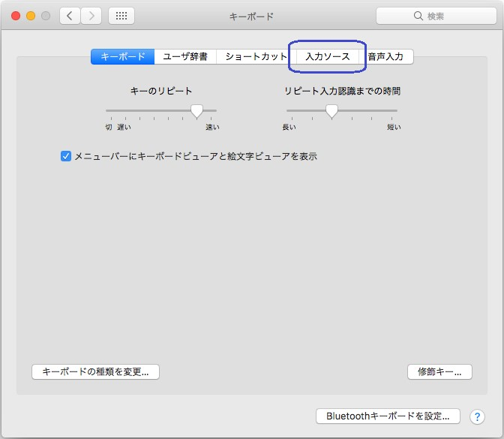
Task: Open help with the question mark button
Action: pos(477,416)
